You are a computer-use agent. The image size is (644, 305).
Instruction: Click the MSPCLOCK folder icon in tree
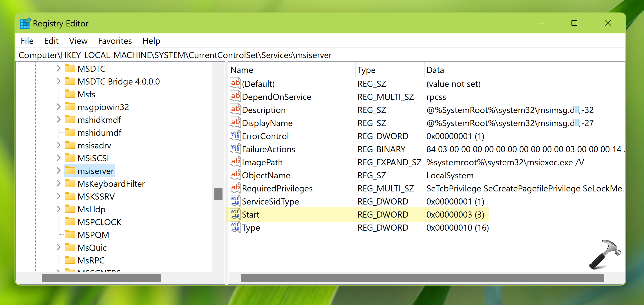tap(70, 222)
